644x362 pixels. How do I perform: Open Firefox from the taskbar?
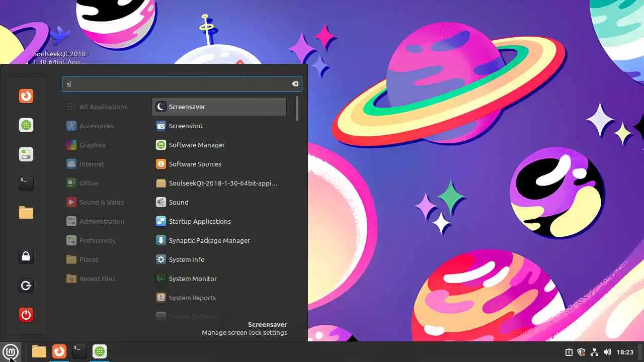tap(59, 351)
